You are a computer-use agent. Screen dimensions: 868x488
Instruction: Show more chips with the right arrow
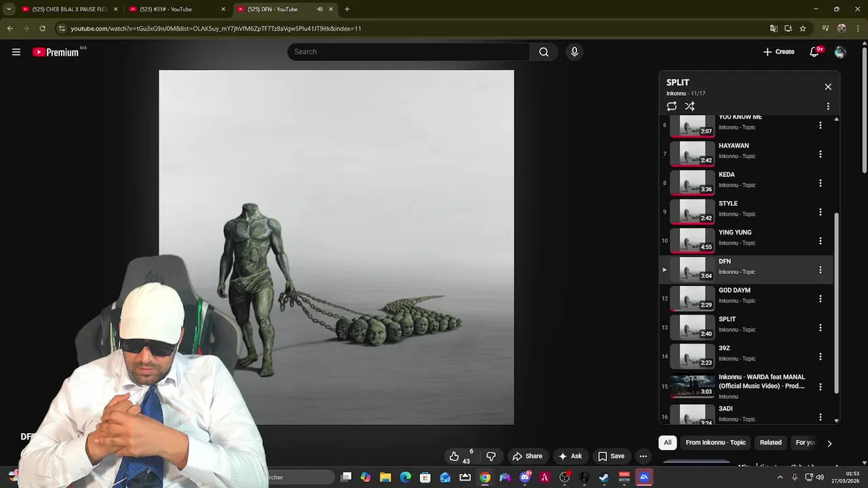tap(829, 443)
